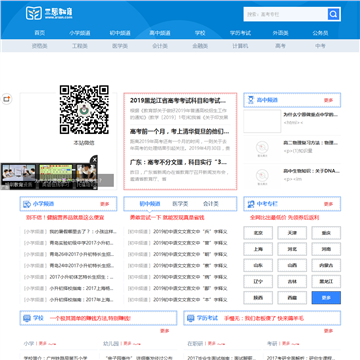360x360 pixels.
Task: Open article 2017小升初体艺特长生招生
Action: click(x=82, y=277)
